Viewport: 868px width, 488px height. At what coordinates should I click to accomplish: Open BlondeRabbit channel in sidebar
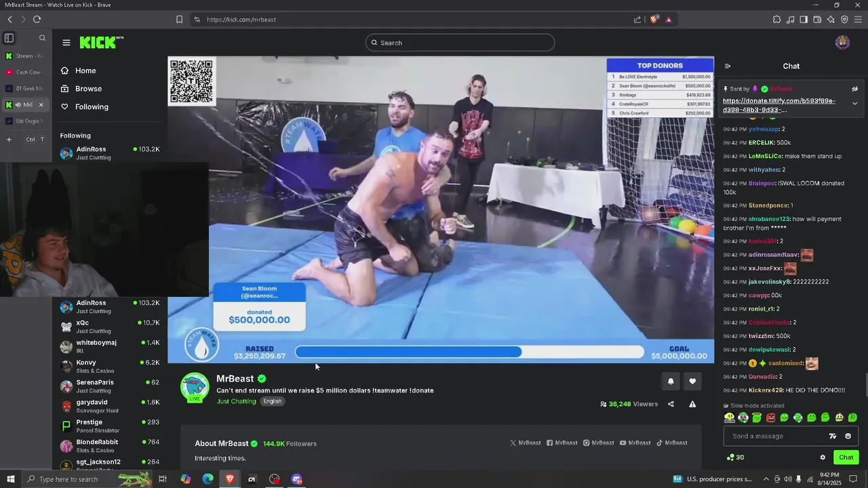(x=110, y=445)
